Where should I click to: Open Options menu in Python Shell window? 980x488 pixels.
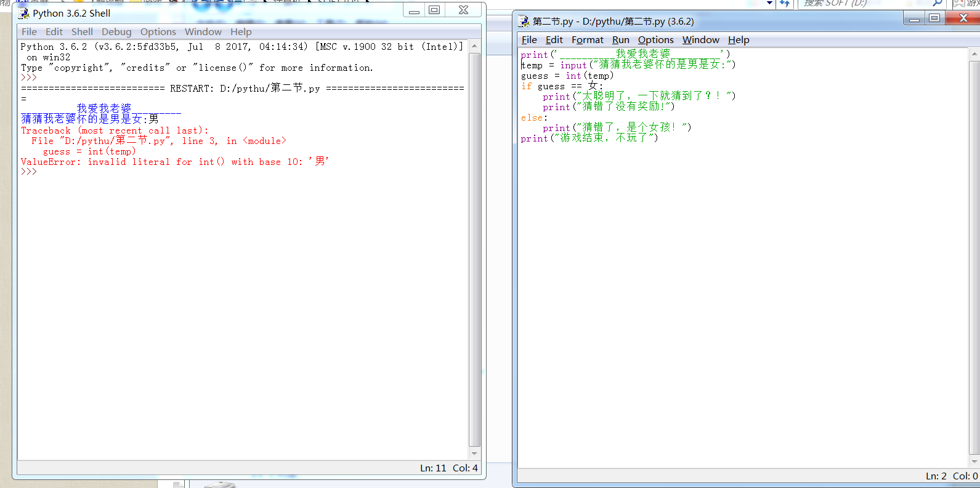(158, 32)
